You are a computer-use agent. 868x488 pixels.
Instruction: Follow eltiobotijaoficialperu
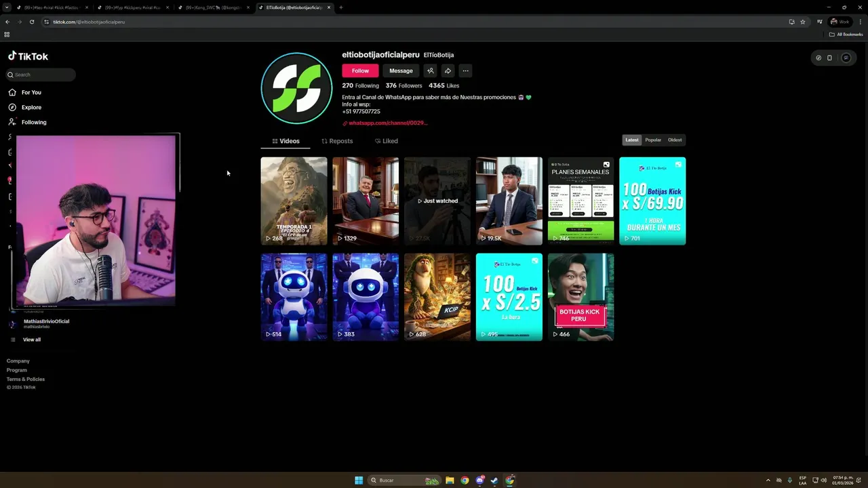360,70
